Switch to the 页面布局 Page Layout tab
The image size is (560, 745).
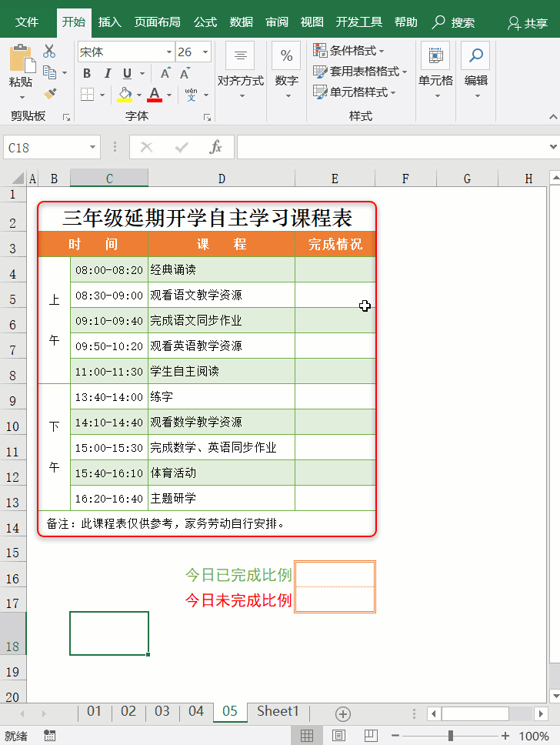coord(157,22)
